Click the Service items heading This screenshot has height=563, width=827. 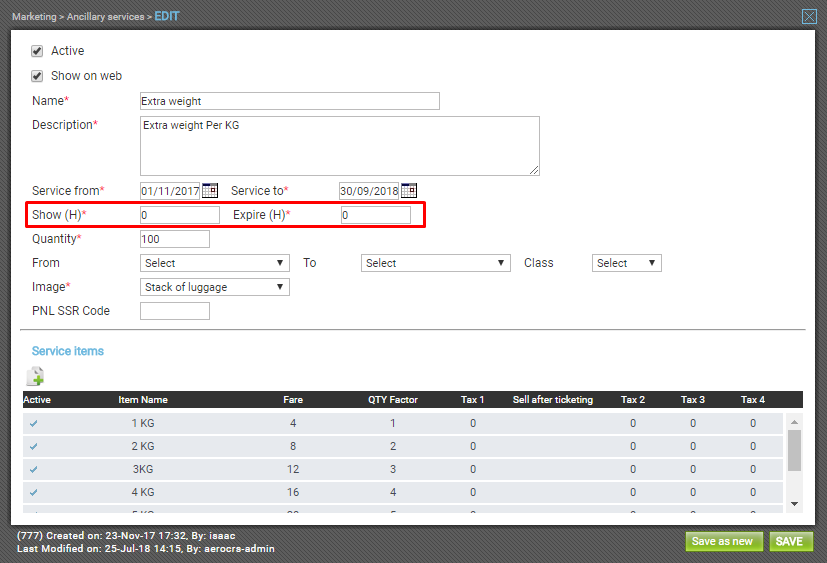[68, 351]
